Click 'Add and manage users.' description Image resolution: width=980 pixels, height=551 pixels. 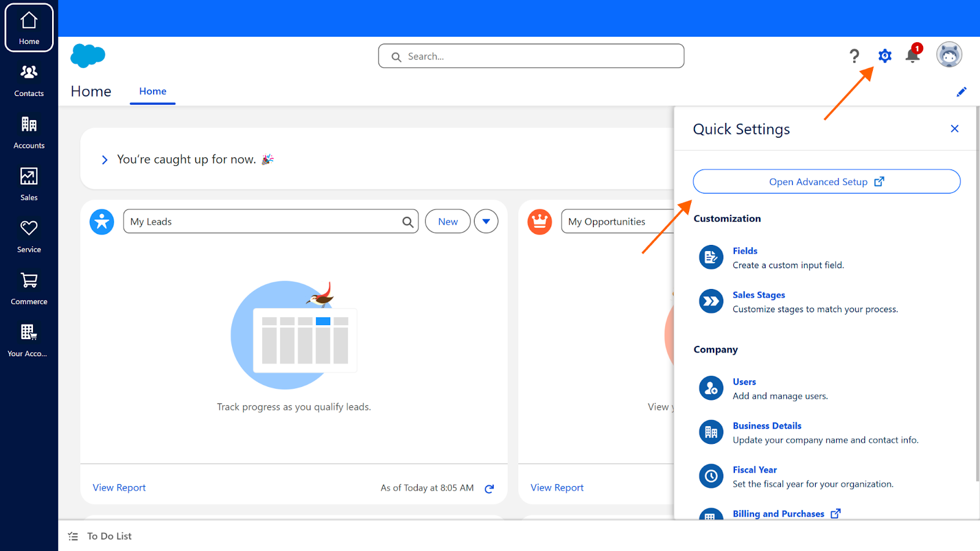[x=780, y=396]
